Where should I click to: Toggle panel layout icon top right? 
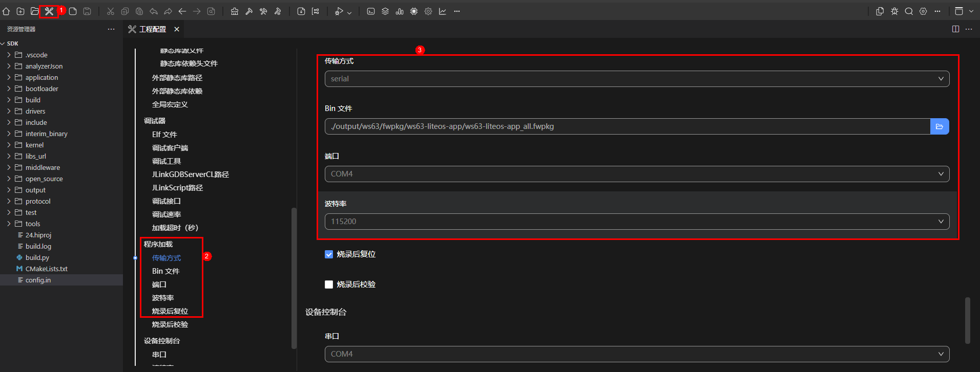959,11
